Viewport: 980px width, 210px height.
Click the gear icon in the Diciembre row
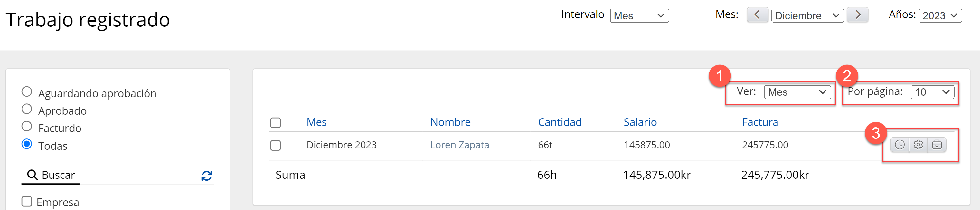click(x=918, y=145)
